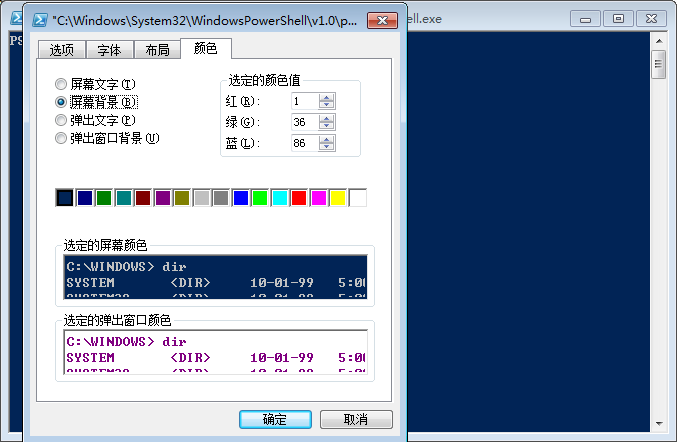Viewport: 677px width, 442px height.
Task: Pick the light gray color swatch
Action: (202, 198)
